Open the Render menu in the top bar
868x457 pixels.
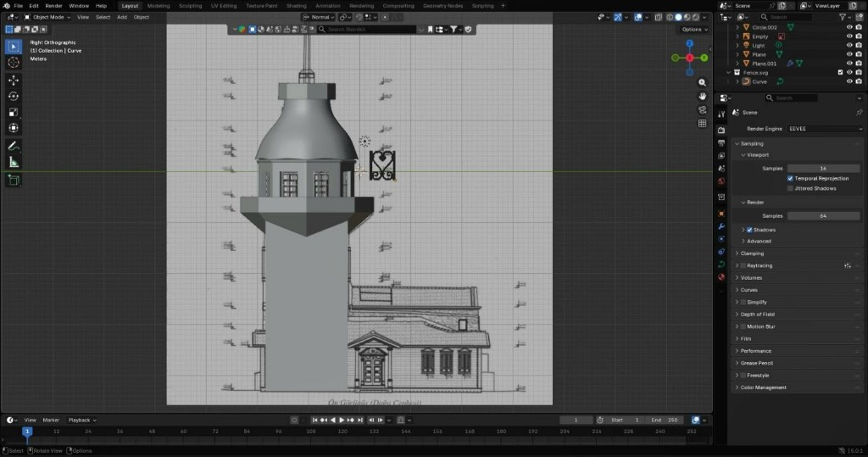point(53,6)
